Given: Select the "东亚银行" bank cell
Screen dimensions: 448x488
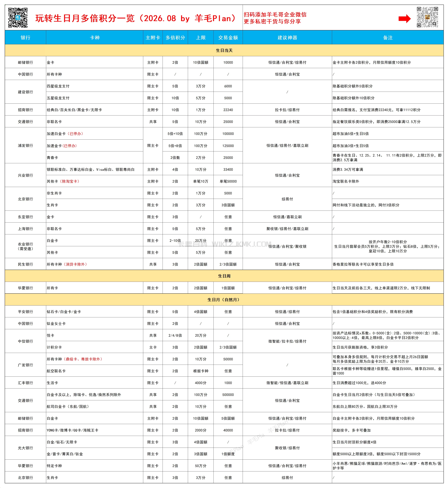Looking at the screenshot, I should pyautogui.click(x=26, y=217).
